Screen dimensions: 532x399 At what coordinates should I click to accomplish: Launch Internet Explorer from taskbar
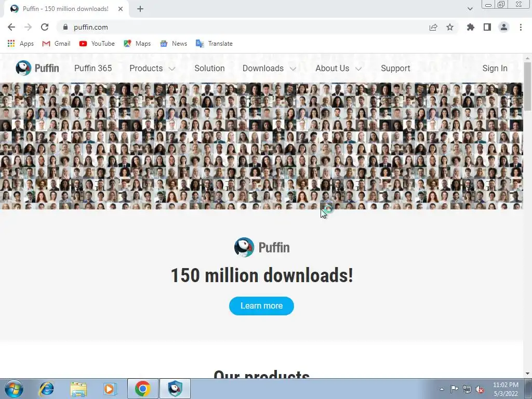(x=46, y=389)
